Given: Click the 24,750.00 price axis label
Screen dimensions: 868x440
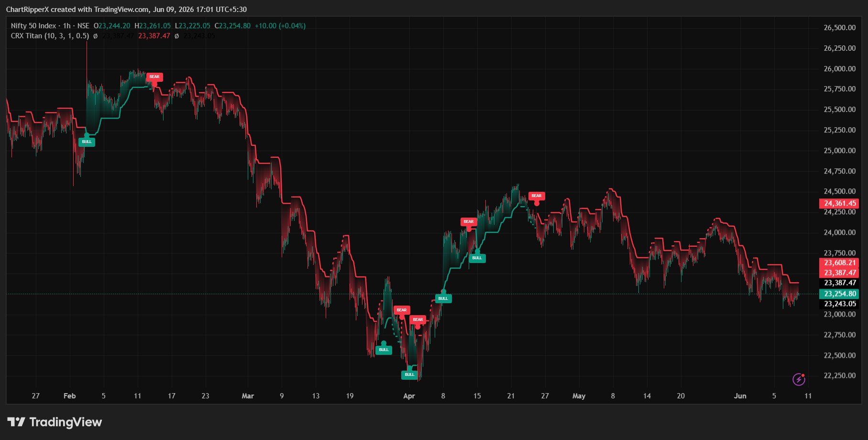Looking at the screenshot, I should click(x=840, y=171).
